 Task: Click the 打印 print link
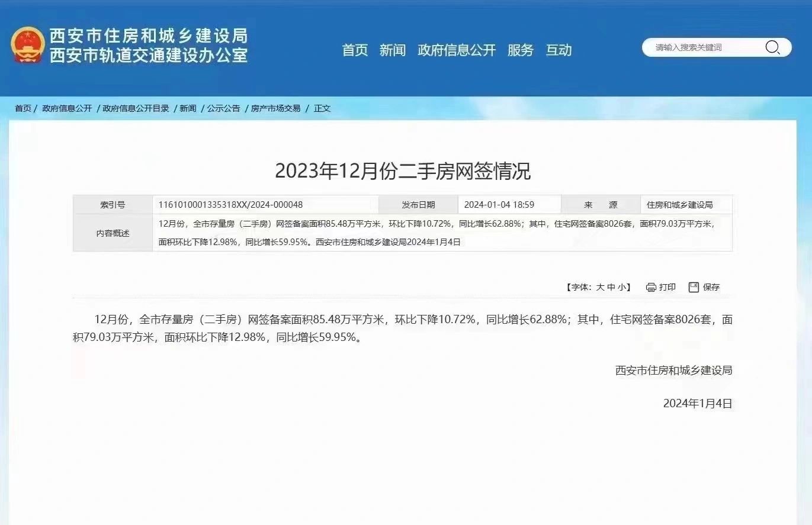(x=667, y=287)
